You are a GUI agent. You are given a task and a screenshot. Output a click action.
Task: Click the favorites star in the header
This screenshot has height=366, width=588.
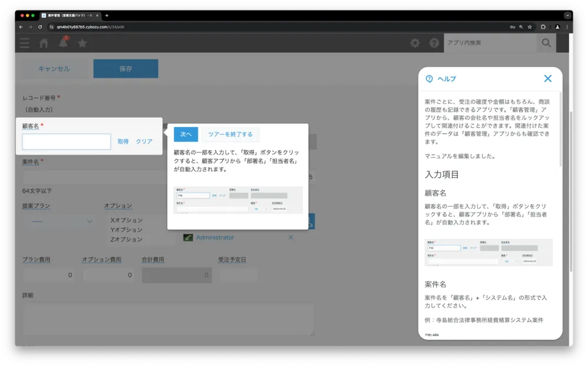[x=82, y=43]
